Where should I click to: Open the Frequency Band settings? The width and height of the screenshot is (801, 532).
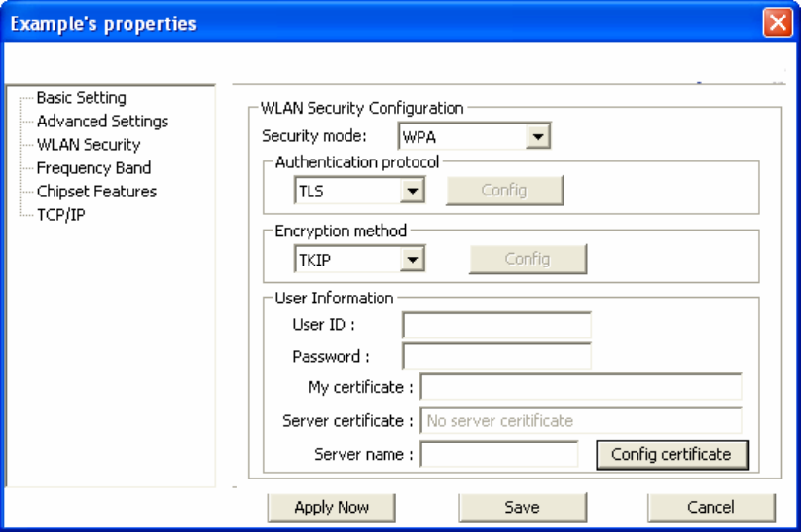point(93,168)
